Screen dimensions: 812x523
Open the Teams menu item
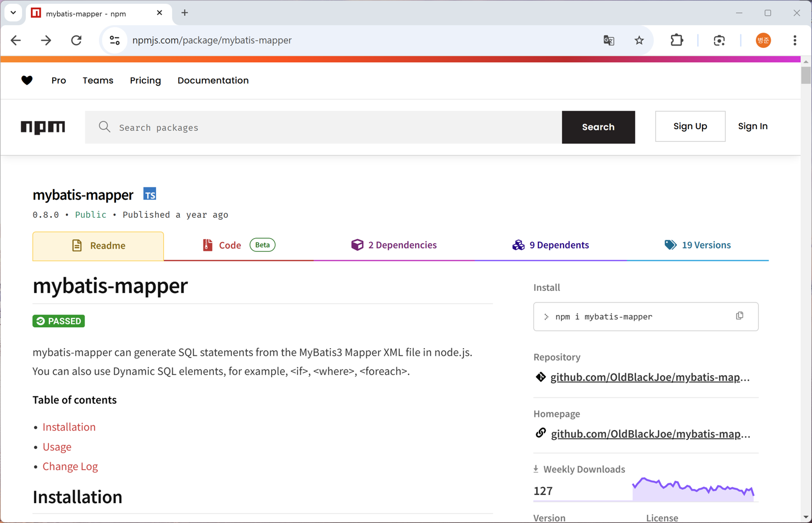click(x=98, y=80)
